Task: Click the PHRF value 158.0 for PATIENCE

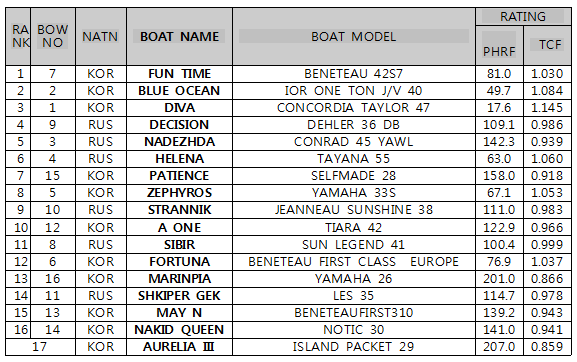Action: pos(499,175)
